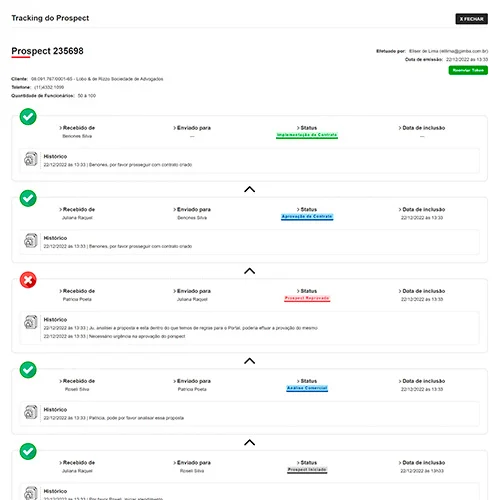Click green check icon on Implementação de Contrato card
The height and width of the screenshot is (500, 500).
point(28,117)
